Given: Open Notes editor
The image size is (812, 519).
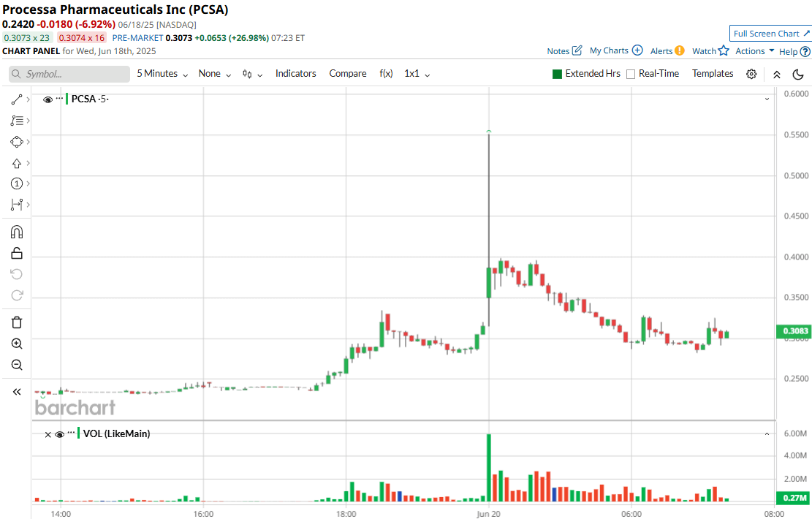Looking at the screenshot, I should tap(577, 50).
